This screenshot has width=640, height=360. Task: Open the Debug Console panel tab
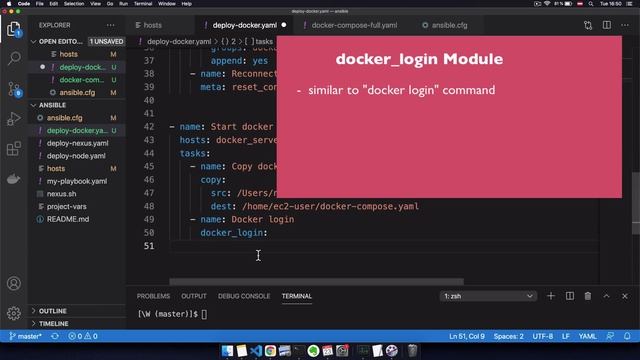pyautogui.click(x=244, y=296)
